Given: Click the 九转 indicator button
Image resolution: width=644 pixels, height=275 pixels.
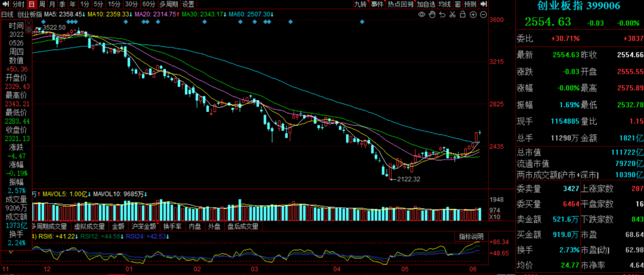Looking at the screenshot, I should coord(361,5).
